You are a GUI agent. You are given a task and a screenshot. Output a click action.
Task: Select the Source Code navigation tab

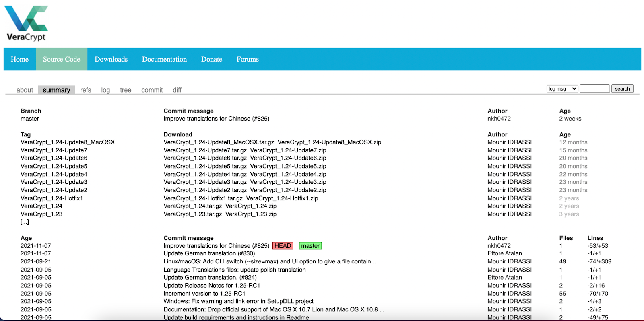pyautogui.click(x=62, y=59)
